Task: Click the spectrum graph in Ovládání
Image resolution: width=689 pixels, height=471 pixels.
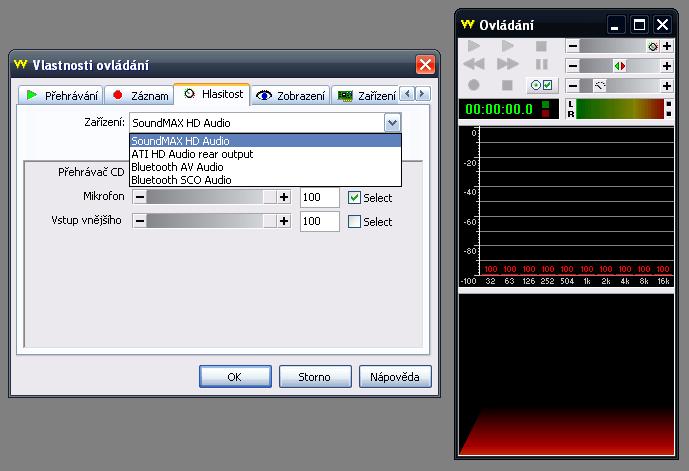Action: 566,207
